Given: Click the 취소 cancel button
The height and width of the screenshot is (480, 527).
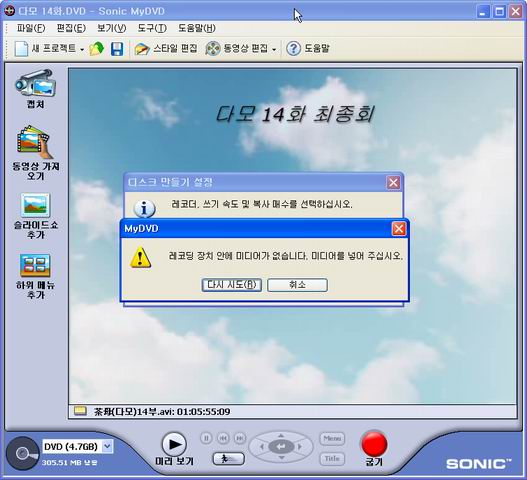Looking at the screenshot, I should click(x=297, y=285).
